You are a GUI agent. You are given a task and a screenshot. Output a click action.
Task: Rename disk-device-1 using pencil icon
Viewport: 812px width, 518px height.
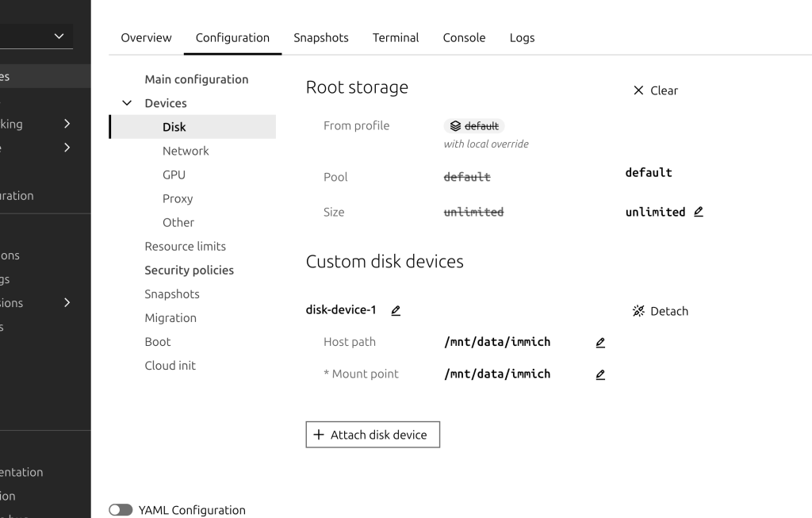point(396,310)
